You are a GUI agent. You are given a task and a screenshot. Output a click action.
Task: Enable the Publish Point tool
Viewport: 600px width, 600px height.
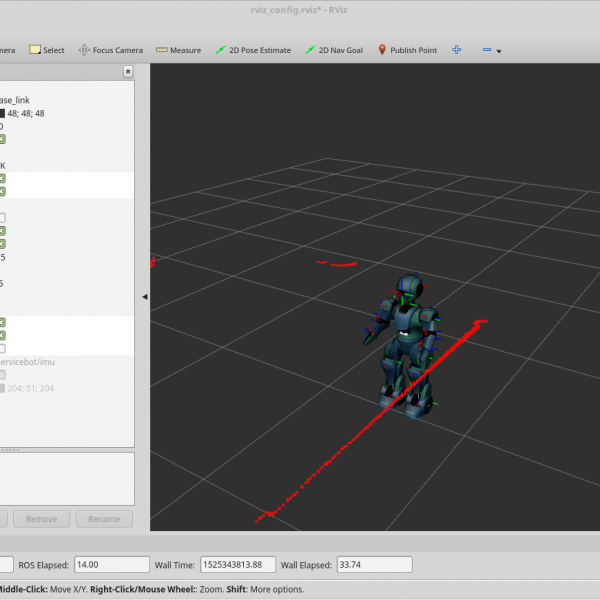click(408, 50)
